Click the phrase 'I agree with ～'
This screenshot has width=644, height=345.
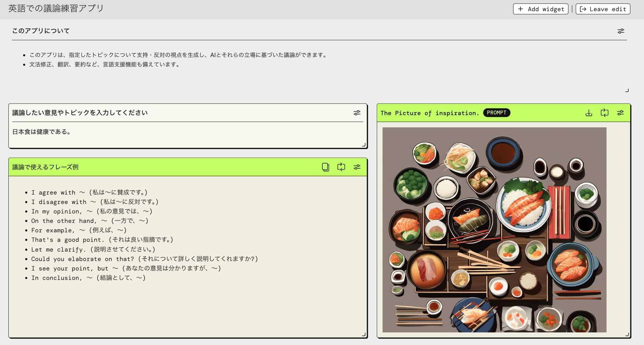point(58,192)
